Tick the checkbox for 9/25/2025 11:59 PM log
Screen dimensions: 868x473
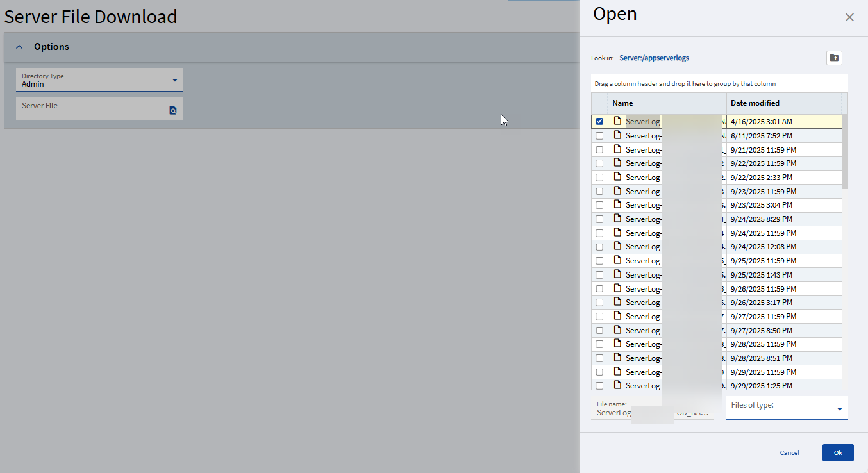point(599,261)
